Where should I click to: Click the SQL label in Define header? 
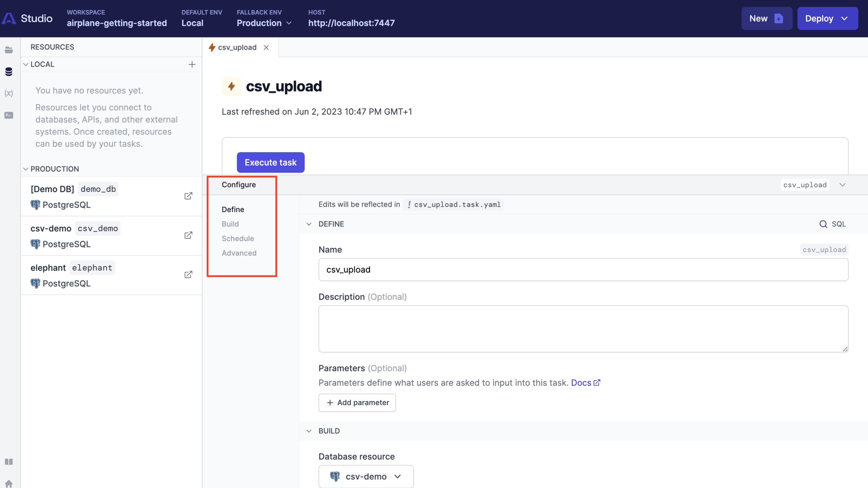tap(839, 224)
